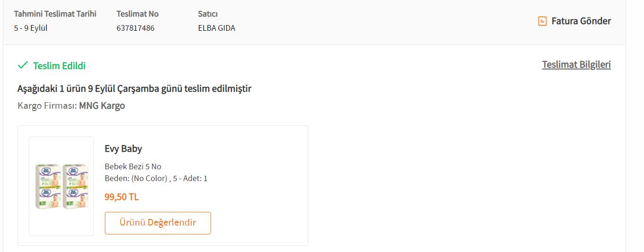This screenshot has width=644, height=252.
Task: Click the 5 - 9 Eylül delivery date
Action: pyautogui.click(x=31, y=28)
